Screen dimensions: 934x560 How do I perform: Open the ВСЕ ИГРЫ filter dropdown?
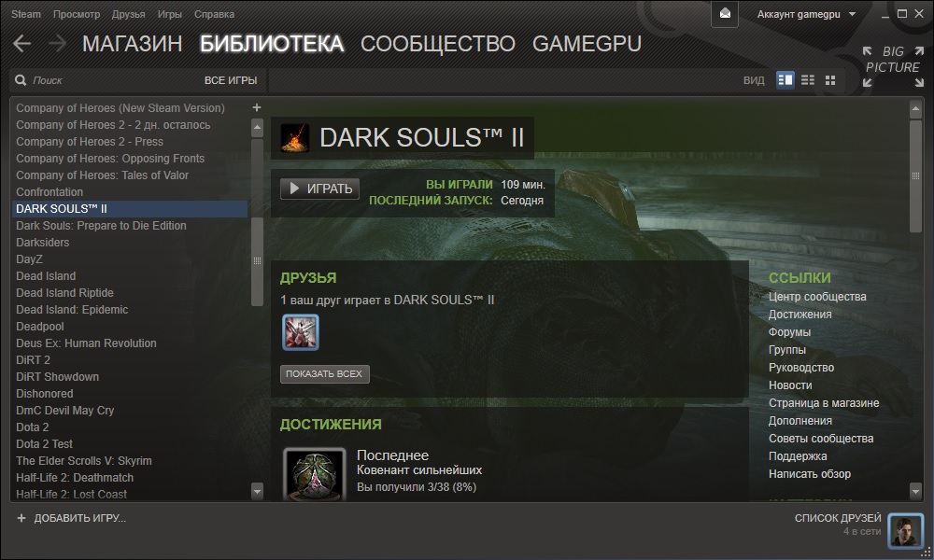(x=231, y=80)
